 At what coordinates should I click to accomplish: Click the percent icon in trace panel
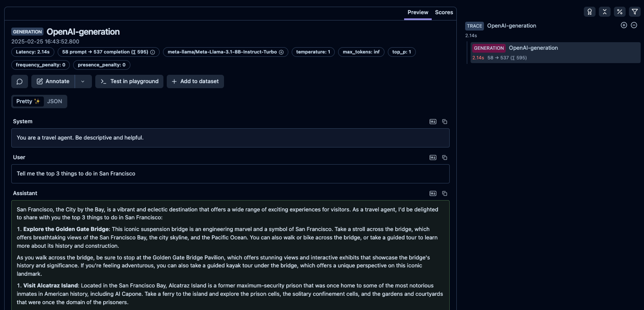[x=620, y=12]
